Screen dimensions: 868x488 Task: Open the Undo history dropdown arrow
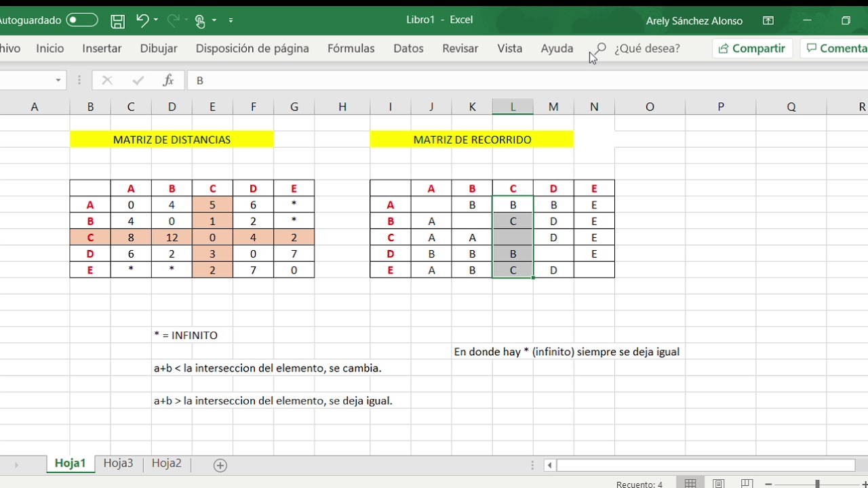point(156,20)
